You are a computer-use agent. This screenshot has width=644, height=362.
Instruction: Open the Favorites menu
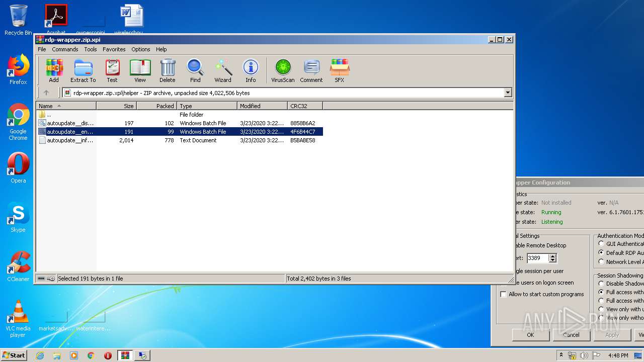tap(114, 49)
